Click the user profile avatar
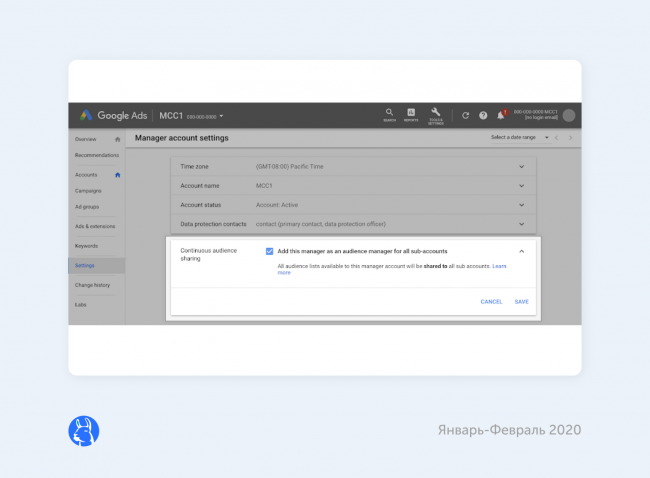Image resolution: width=650 pixels, height=478 pixels. pyautogui.click(x=568, y=115)
